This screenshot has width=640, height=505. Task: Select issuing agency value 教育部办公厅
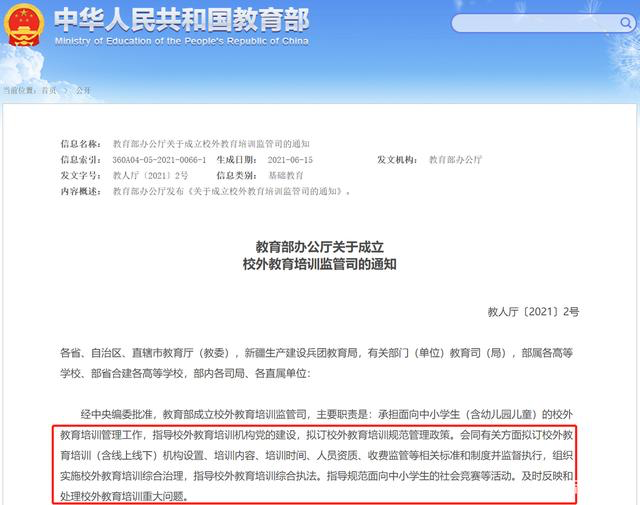click(x=455, y=160)
